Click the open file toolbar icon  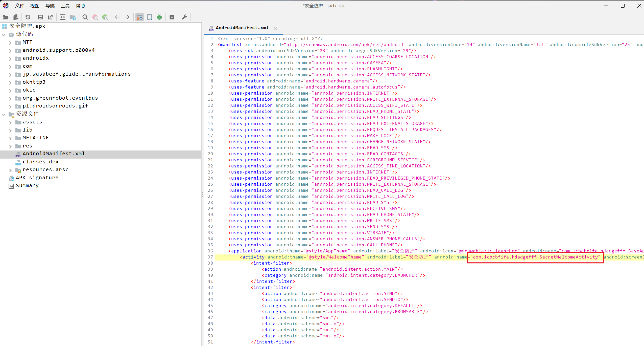tap(6, 17)
